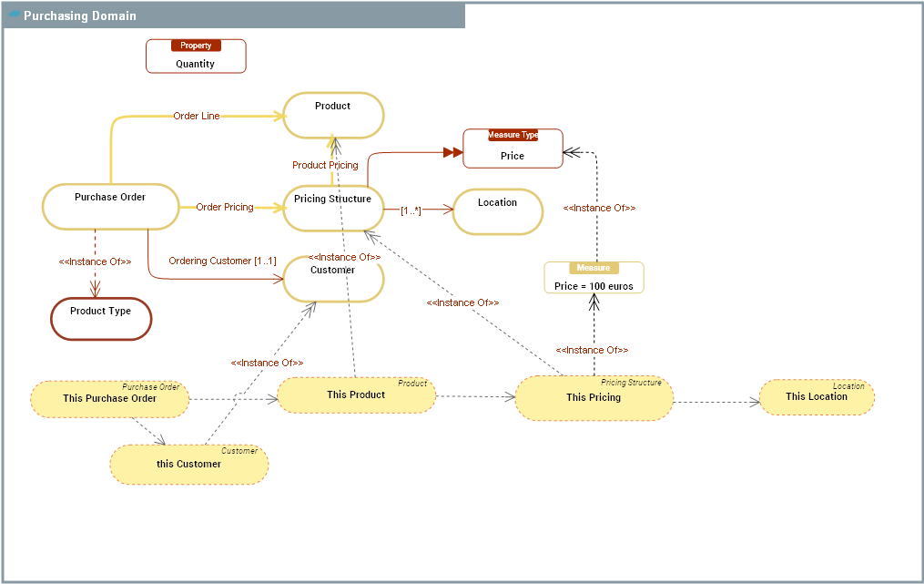The image size is (924, 584).
Task: Click the Product Pricing relationship label
Action: pos(325,166)
